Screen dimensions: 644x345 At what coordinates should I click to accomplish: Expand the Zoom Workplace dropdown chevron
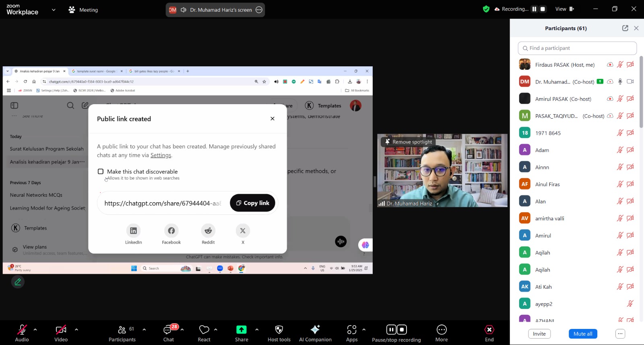(x=54, y=10)
